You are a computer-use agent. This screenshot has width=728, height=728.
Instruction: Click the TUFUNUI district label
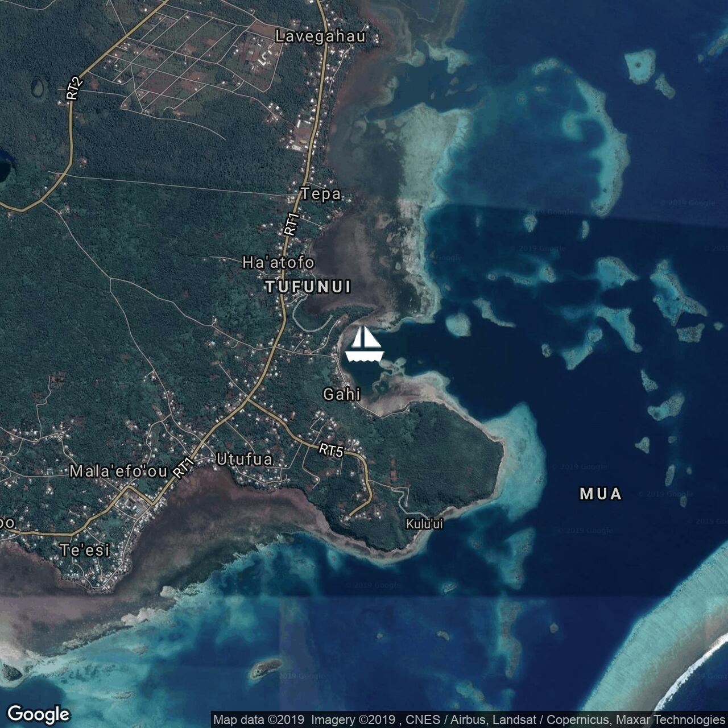coord(308,287)
